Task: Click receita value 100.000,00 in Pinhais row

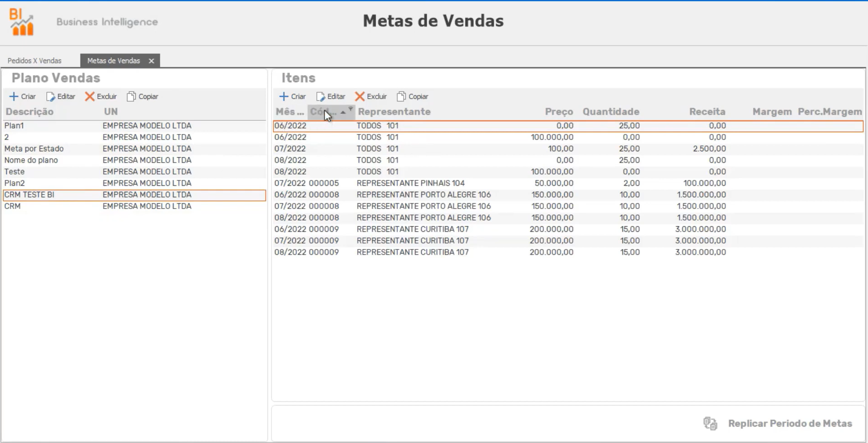Action: (705, 183)
